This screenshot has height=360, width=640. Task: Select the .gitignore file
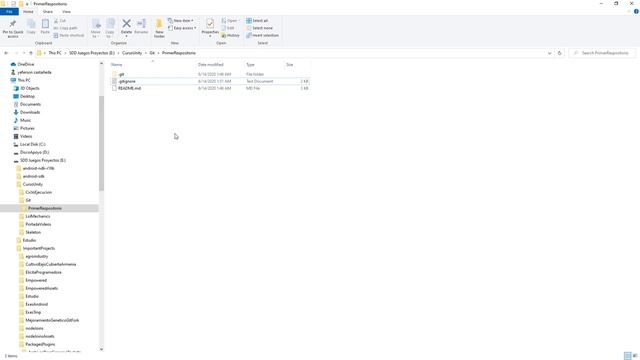(210, 81)
